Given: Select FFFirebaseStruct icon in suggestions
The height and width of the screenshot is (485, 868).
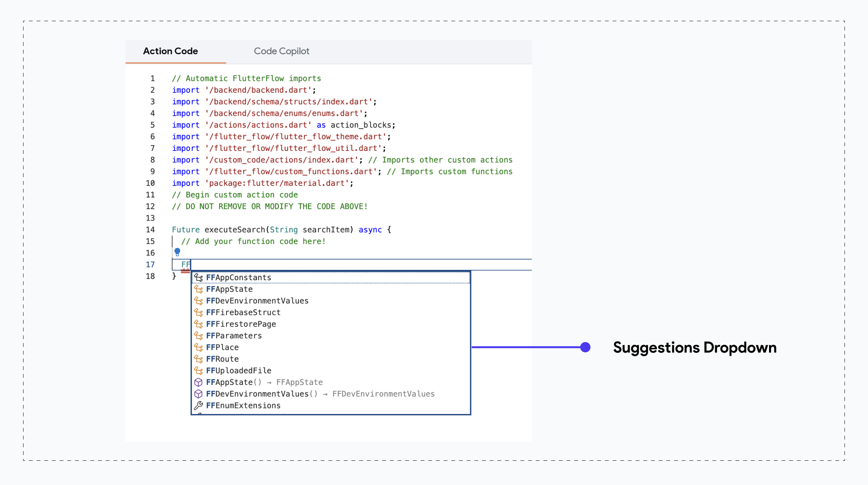Looking at the screenshot, I should click(199, 312).
